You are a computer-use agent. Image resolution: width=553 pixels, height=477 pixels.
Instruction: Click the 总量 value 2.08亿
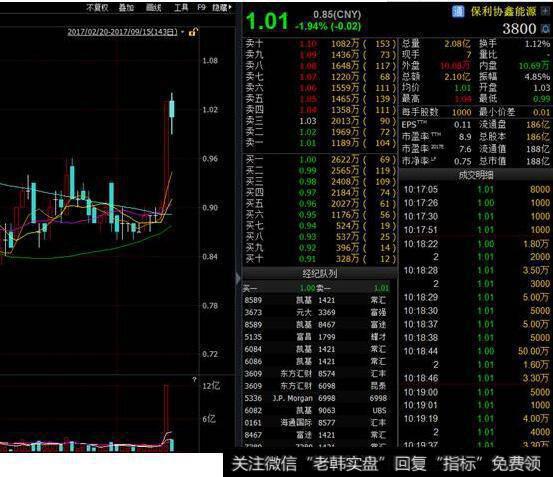pos(457,44)
